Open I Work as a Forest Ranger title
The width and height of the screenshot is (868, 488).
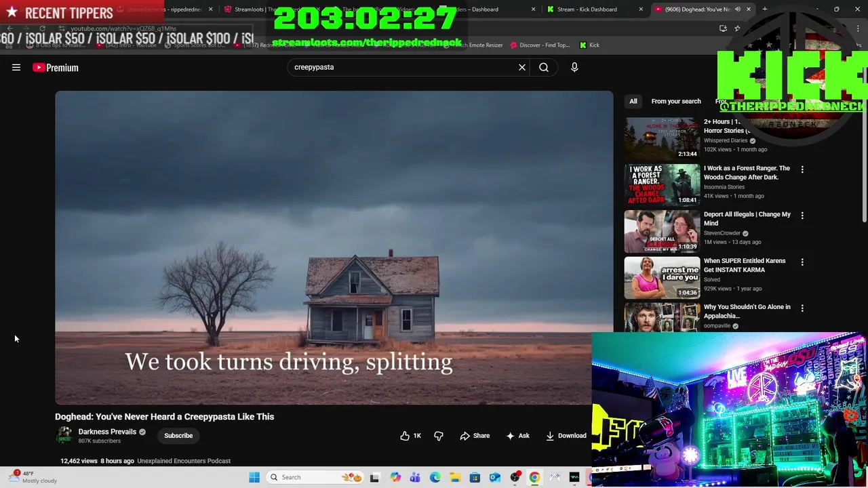point(747,172)
